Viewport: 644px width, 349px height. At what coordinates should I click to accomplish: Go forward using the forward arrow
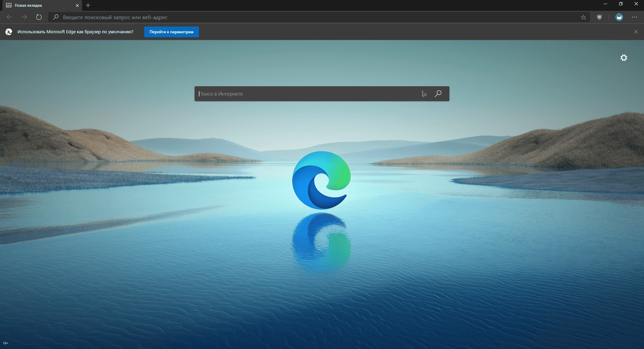(24, 17)
